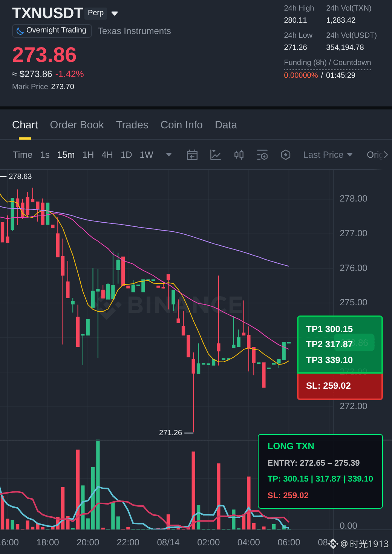Reveal more toolbar options with right chevron
Image resolution: width=392 pixels, height=554 pixels.
pyautogui.click(x=386, y=155)
